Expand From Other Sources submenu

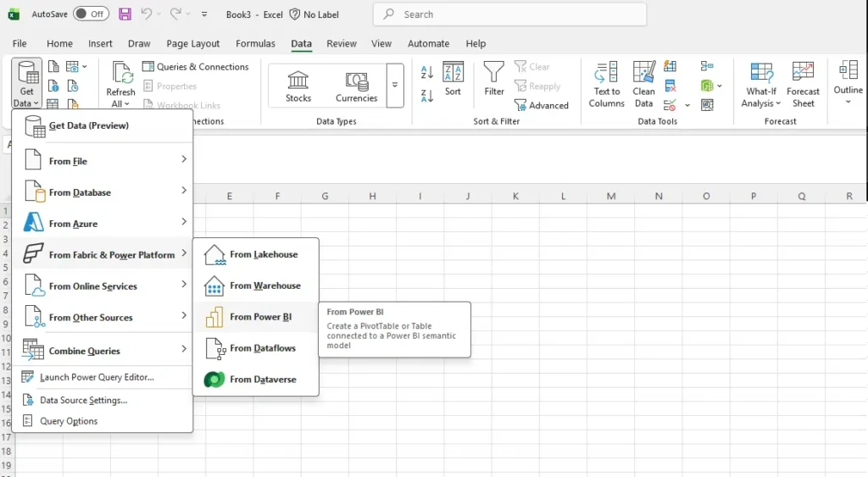pos(103,317)
